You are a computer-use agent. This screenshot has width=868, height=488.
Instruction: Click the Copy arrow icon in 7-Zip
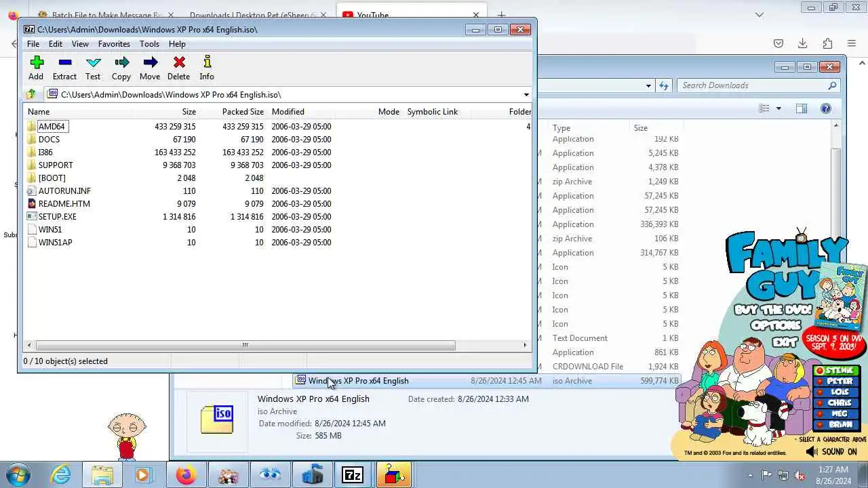121,63
